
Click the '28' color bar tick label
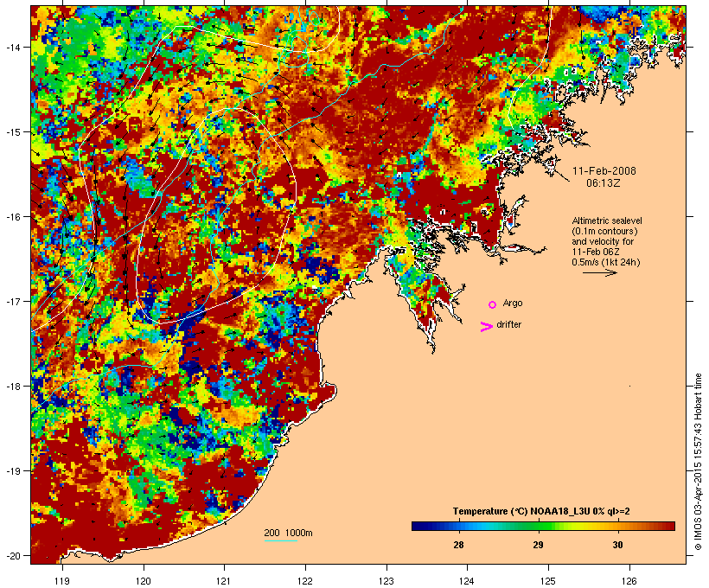[x=458, y=545]
